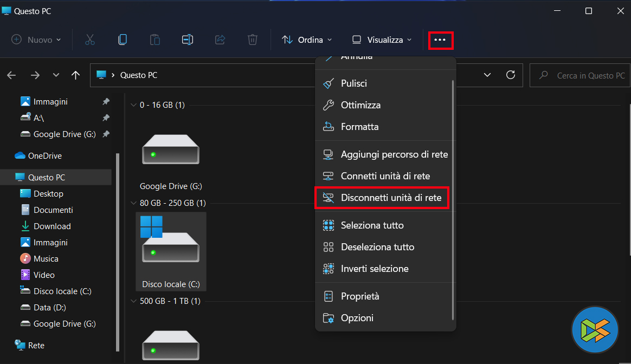
Task: Open Opzioni from the overflow menu
Action: tap(357, 318)
